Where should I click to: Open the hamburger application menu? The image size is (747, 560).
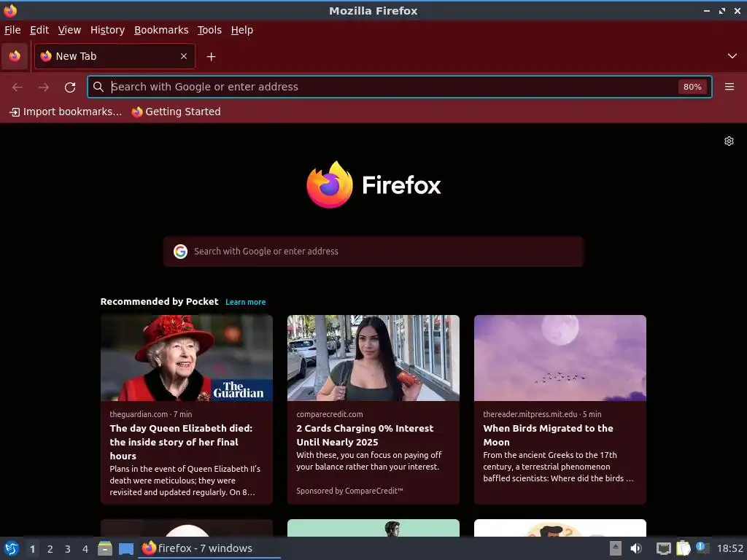click(x=729, y=87)
